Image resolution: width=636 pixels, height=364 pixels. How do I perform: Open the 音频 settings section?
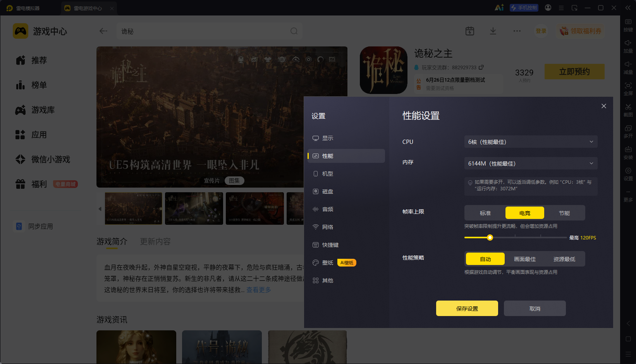point(346,209)
